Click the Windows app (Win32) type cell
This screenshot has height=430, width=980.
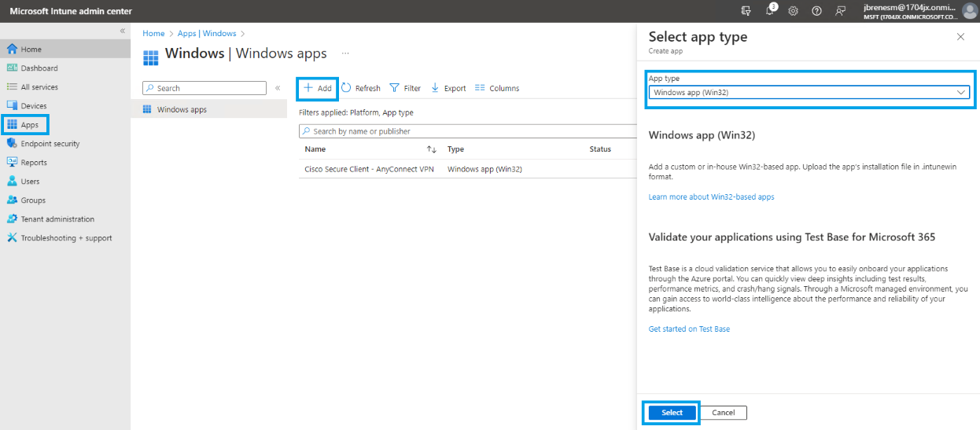click(484, 169)
